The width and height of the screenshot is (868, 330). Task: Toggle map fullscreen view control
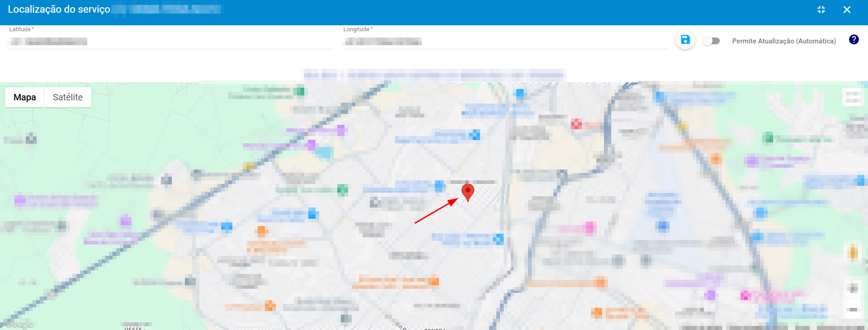click(853, 97)
